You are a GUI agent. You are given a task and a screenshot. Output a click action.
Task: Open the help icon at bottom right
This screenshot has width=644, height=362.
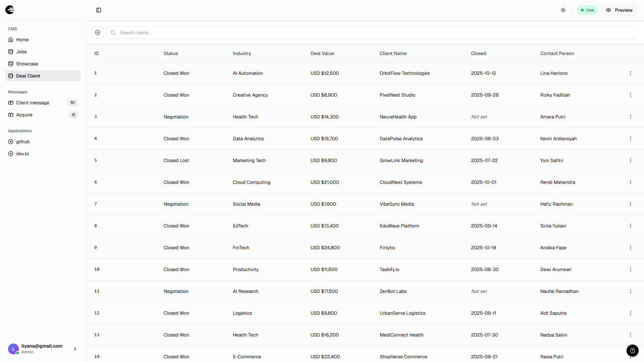632,350
